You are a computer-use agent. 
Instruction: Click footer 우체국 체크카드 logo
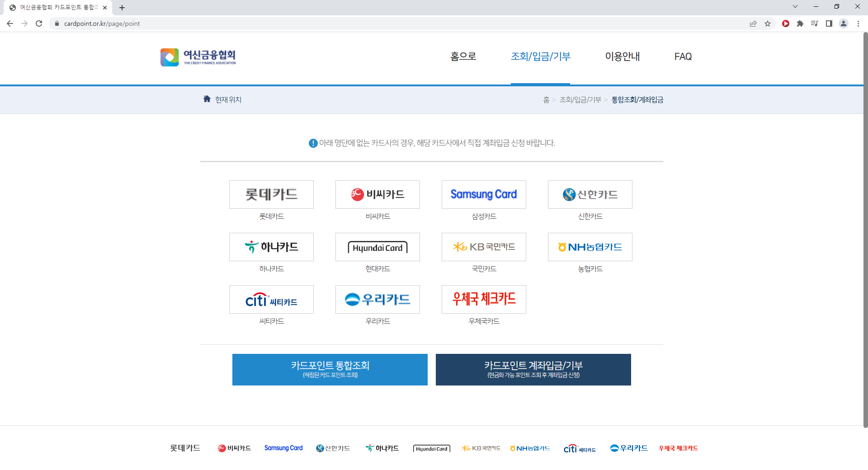click(678, 448)
